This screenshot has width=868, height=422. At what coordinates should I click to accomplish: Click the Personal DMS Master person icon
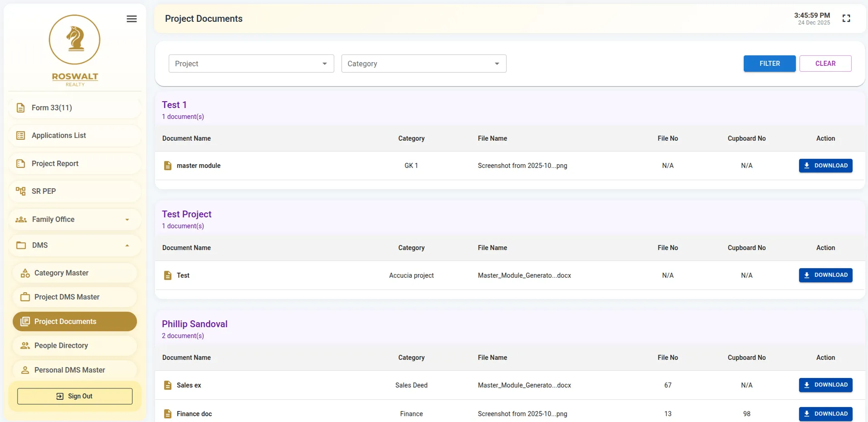25,370
